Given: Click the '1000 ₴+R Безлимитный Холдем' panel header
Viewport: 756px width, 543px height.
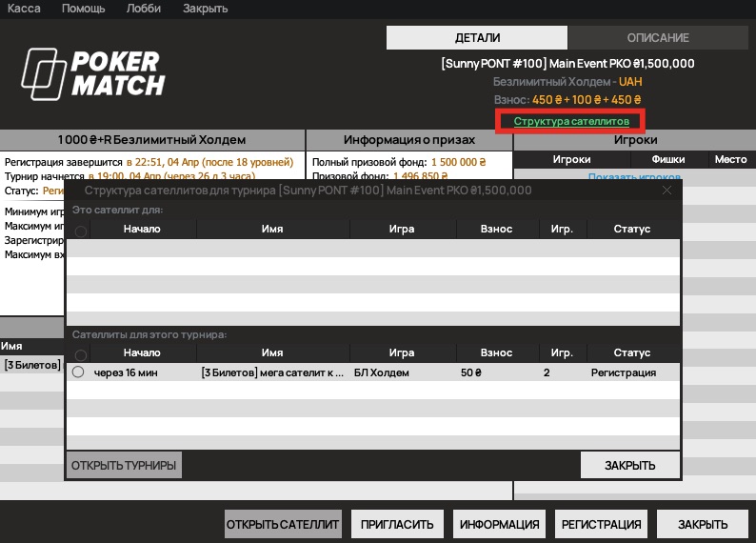Looking at the screenshot, I should point(152,140).
